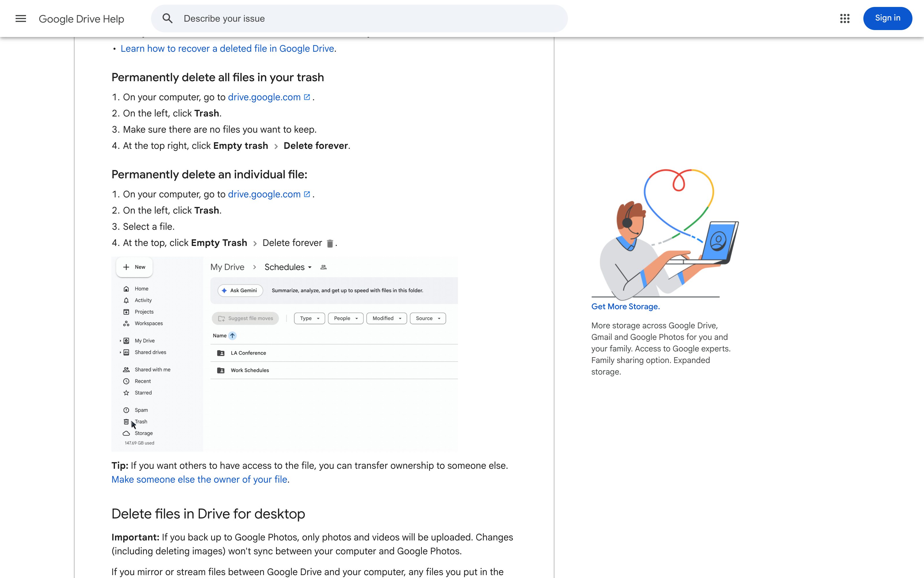Click the Name column header
924x578 pixels.
pyautogui.click(x=219, y=336)
